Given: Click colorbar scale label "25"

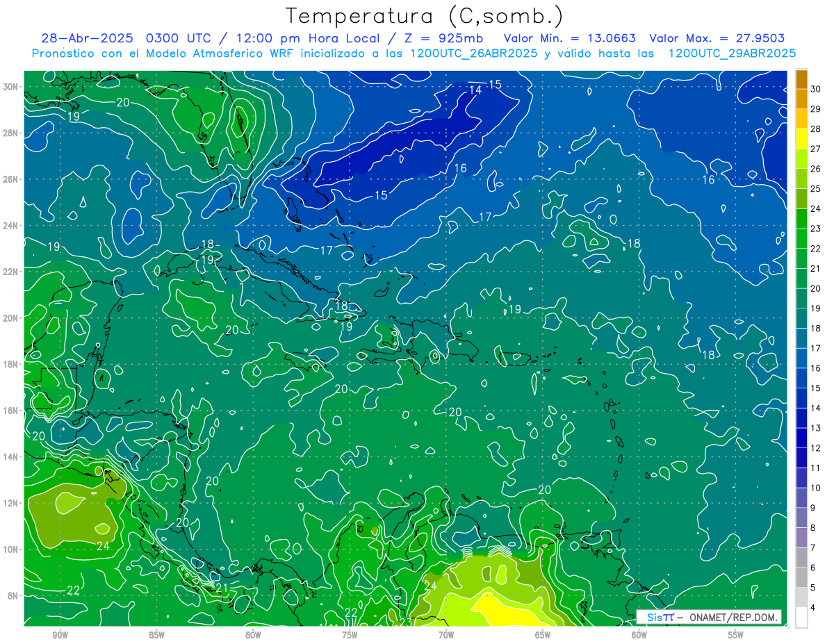Looking at the screenshot, I should 816,189.
